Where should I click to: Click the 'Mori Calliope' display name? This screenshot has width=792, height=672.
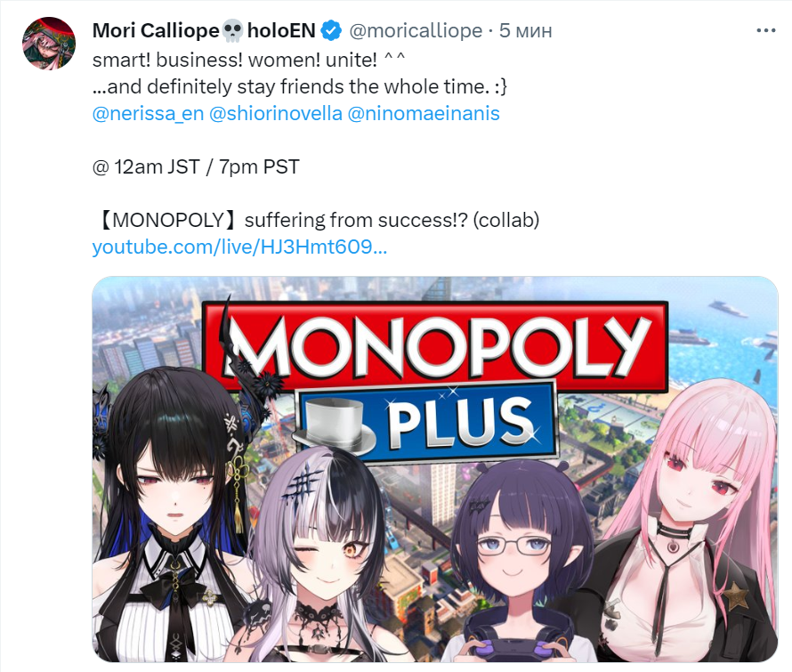click(156, 31)
